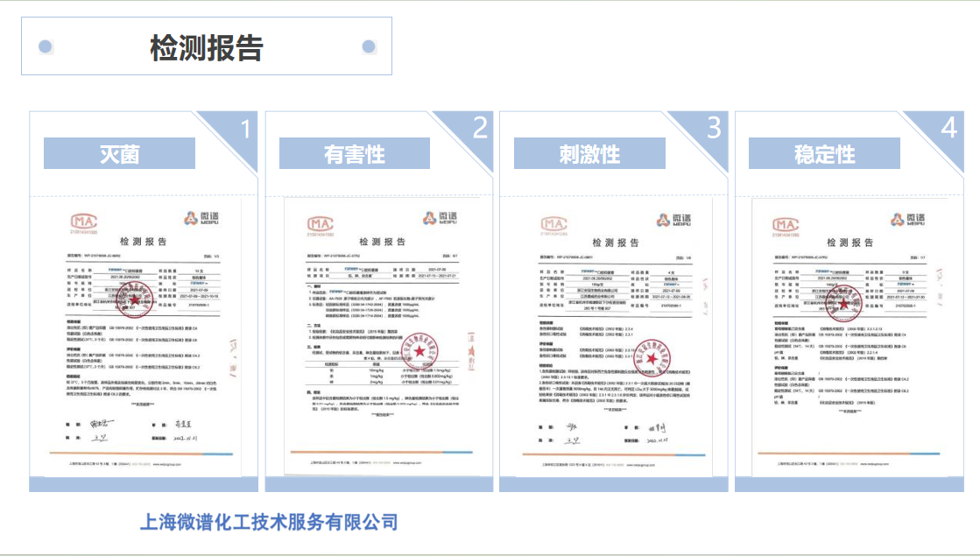Choose the 刺激性 category label

pos(589,154)
